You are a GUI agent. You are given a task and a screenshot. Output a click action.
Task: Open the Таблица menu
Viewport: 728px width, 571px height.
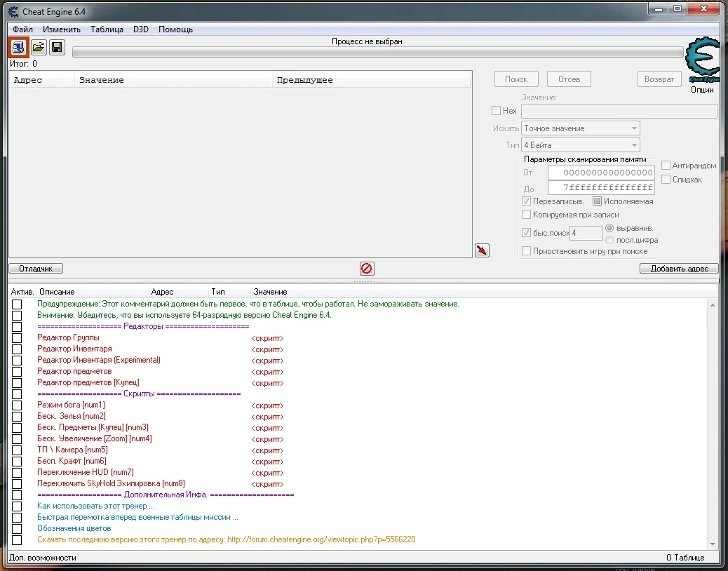click(x=107, y=29)
